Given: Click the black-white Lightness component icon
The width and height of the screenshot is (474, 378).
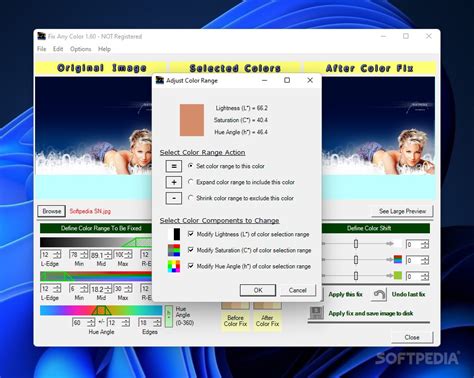Looking at the screenshot, I should 174,234.
